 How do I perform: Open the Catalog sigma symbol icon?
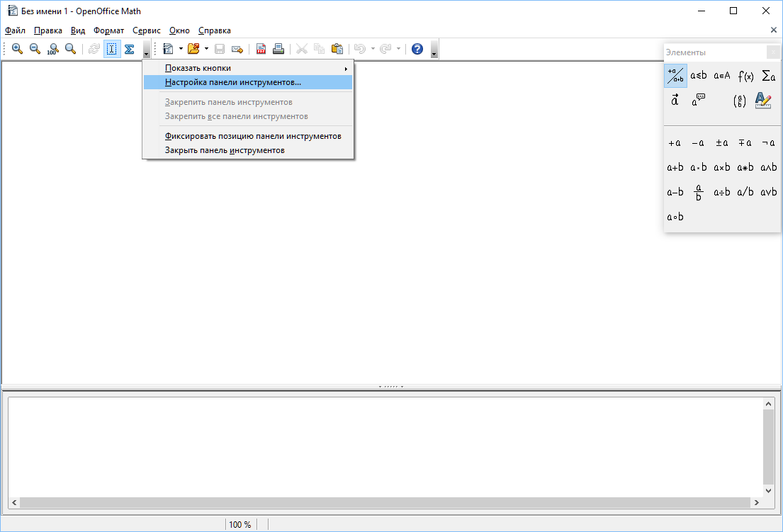click(x=130, y=49)
